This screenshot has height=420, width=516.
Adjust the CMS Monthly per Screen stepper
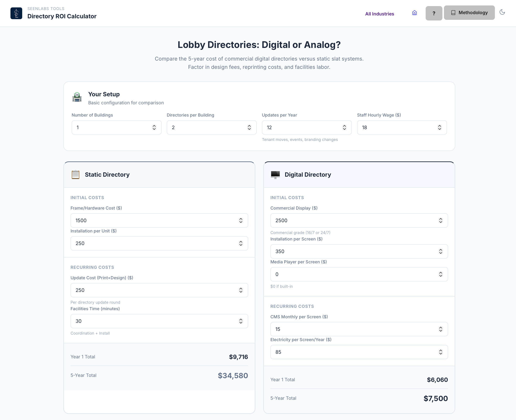[440, 329]
